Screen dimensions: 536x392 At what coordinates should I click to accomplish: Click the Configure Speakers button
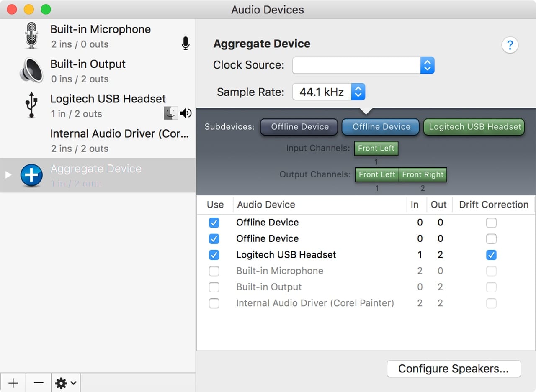454,369
